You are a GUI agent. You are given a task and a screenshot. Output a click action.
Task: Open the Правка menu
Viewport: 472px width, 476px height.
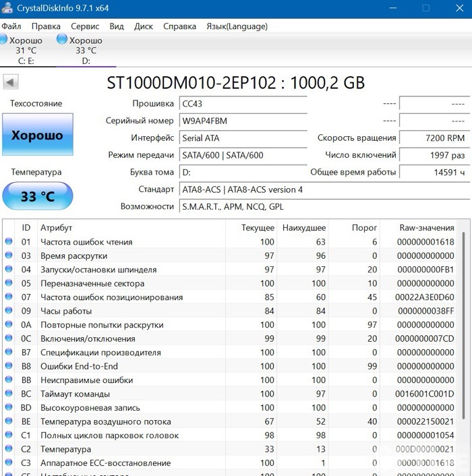click(x=46, y=26)
